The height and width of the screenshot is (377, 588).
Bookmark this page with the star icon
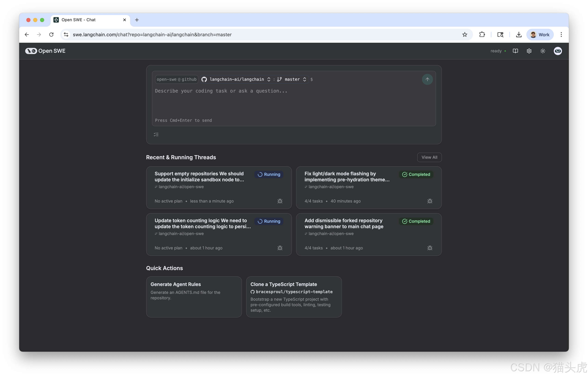[x=465, y=35]
